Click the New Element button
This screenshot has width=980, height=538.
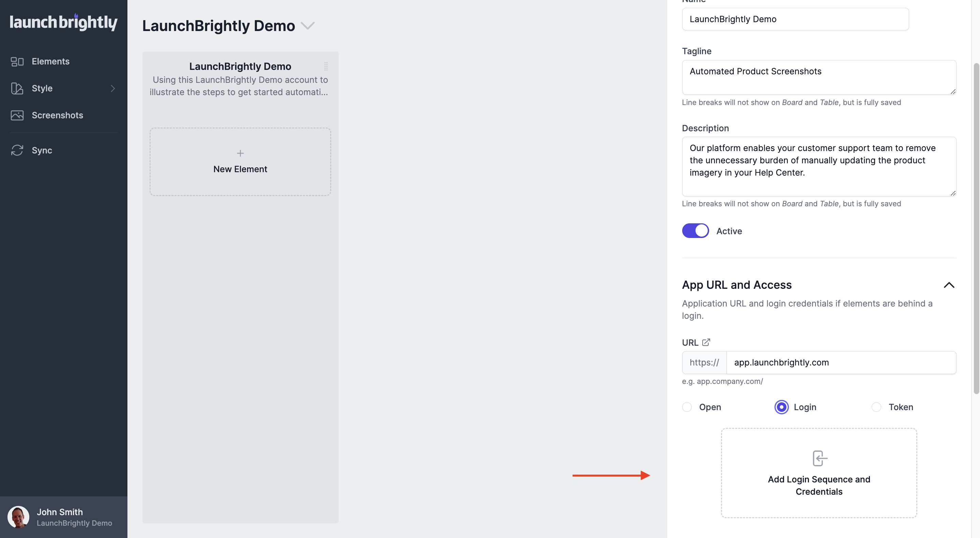[240, 162]
